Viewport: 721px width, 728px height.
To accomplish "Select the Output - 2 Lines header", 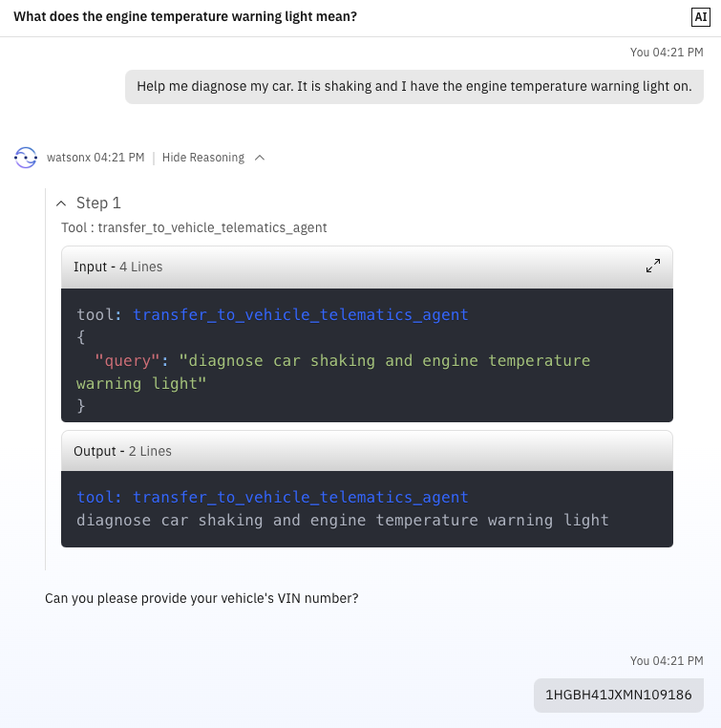I will 367,451.
